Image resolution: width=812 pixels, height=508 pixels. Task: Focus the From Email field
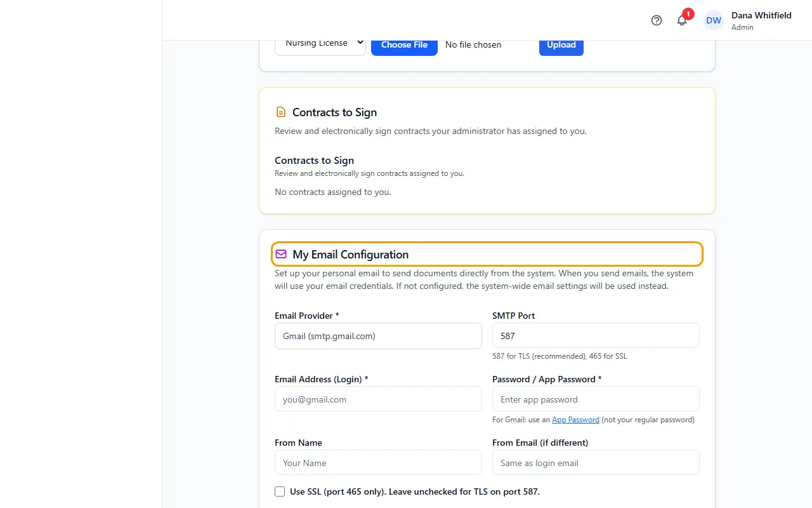pos(596,463)
